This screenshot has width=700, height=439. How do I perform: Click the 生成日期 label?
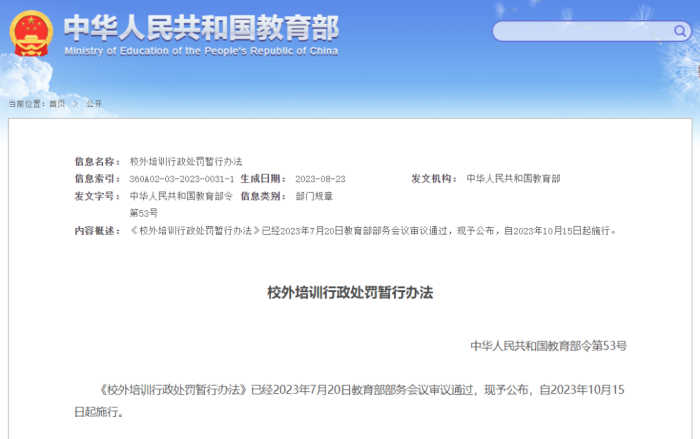pos(263,179)
